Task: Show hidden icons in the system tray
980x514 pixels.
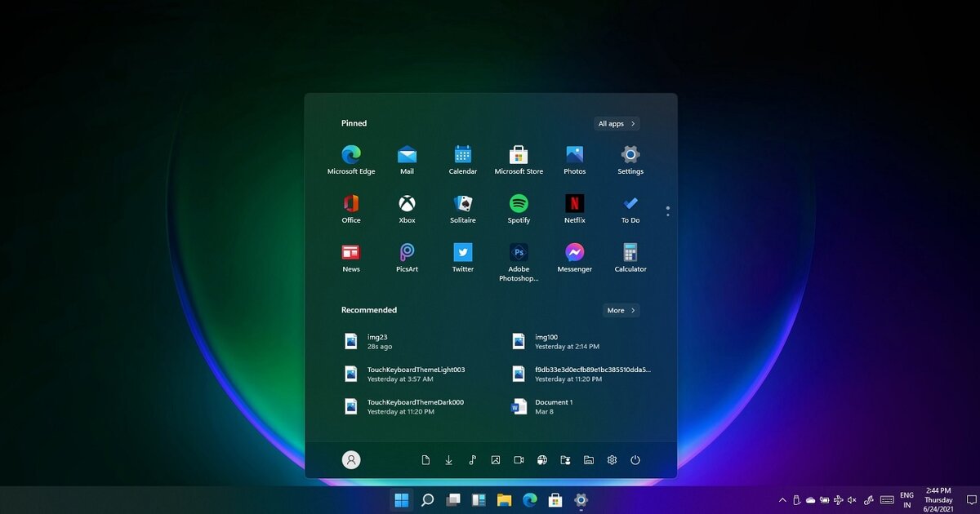Action: pyautogui.click(x=782, y=500)
